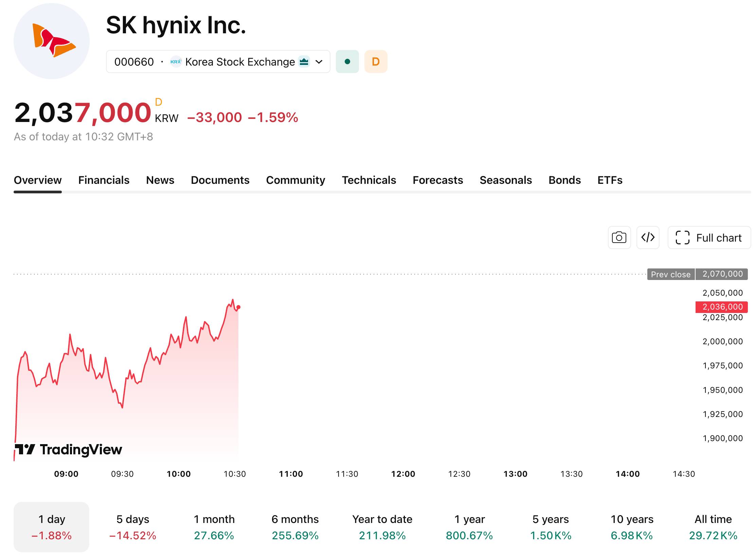The height and width of the screenshot is (560, 756).
Task: Open the Forecasts tab
Action: [438, 180]
